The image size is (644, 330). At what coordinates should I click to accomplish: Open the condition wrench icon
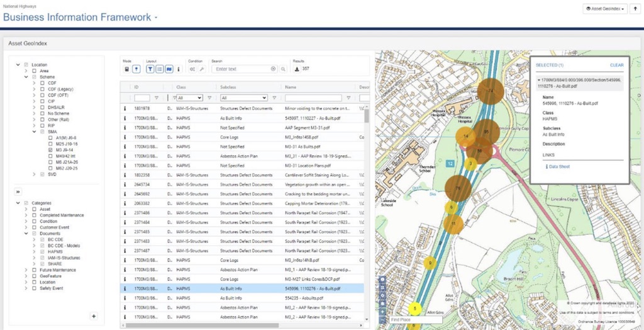point(202,69)
